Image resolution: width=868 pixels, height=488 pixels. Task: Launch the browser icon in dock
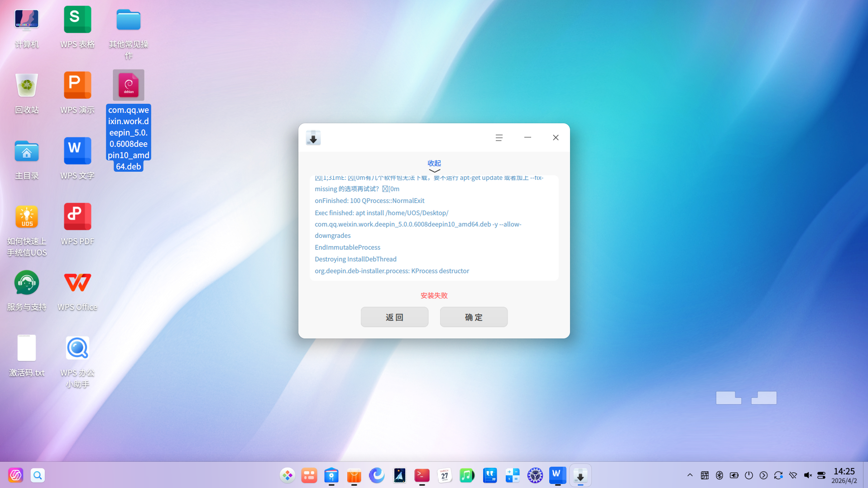coord(377,475)
